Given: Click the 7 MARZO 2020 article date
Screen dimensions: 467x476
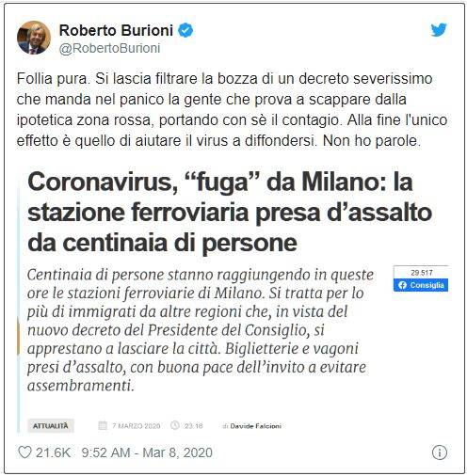Looking at the screenshot, I should pyautogui.click(x=137, y=426).
